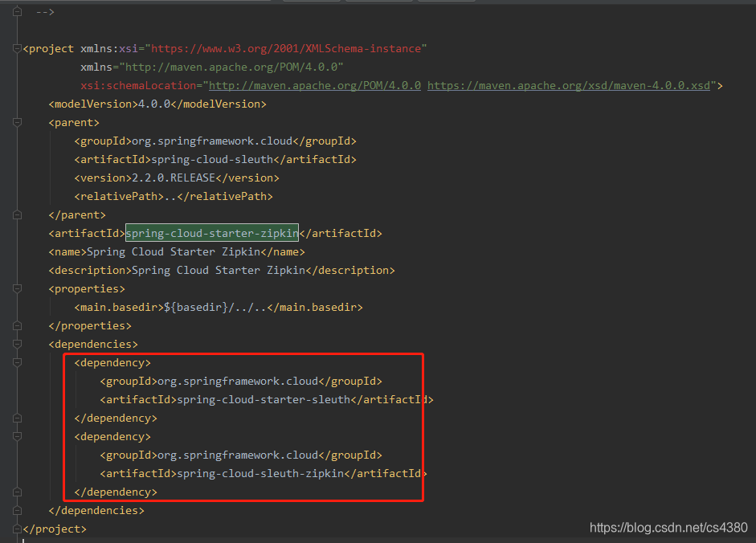Collapse the <parent> block fold marker
This screenshot has width=756, height=543.
tap(18, 122)
